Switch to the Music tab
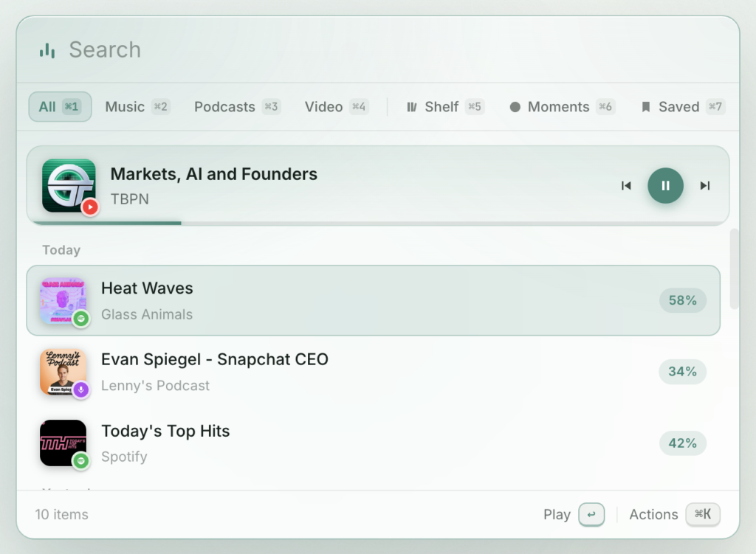The image size is (756, 554). pos(137,106)
